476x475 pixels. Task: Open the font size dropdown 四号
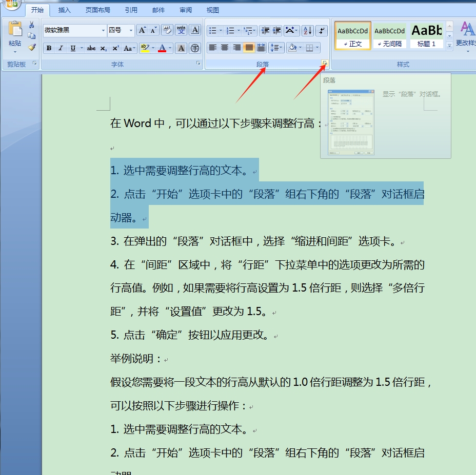click(131, 30)
